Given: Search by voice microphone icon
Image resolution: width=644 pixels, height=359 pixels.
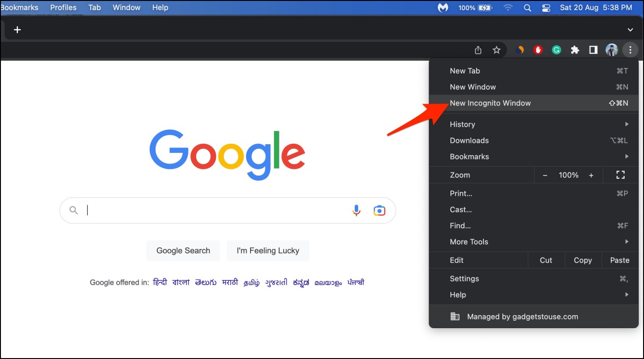Looking at the screenshot, I should tap(356, 211).
